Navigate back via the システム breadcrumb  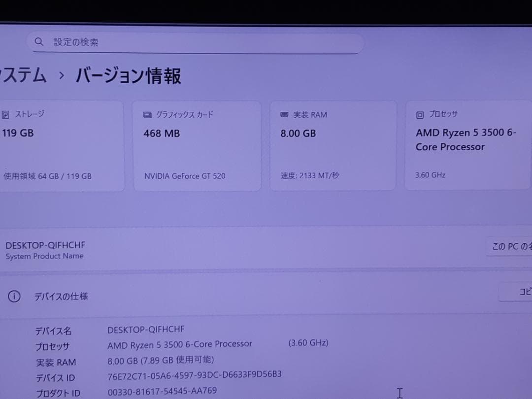point(22,76)
